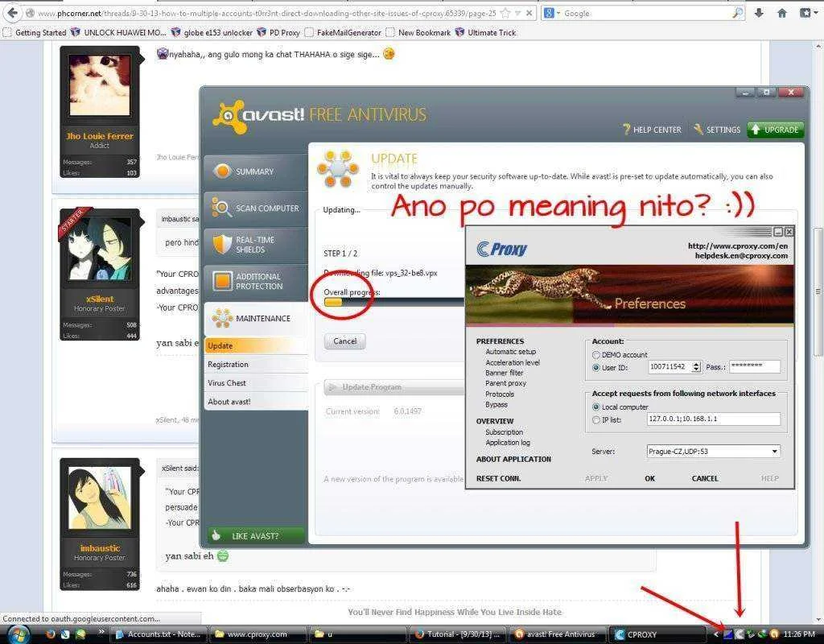The image size is (824, 644).
Task: Open Parent proxy in CProxy preferences
Action: pos(505,383)
